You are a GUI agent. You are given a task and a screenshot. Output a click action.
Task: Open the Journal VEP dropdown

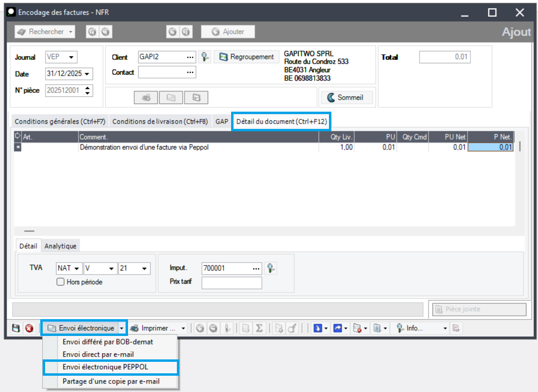pyautogui.click(x=71, y=57)
